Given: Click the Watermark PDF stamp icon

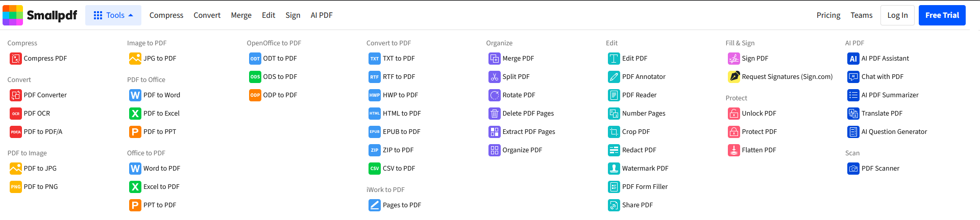Looking at the screenshot, I should tap(614, 169).
